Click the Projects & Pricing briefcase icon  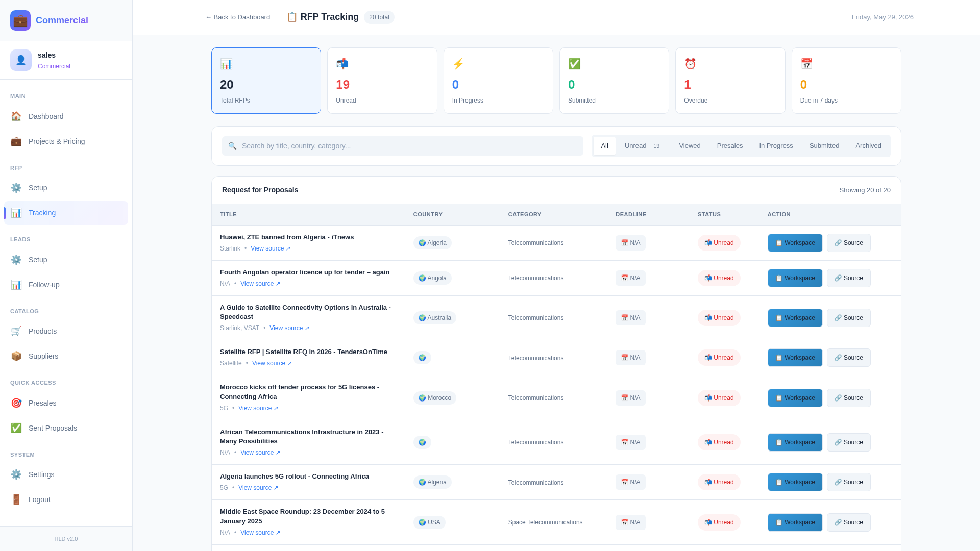(16, 141)
